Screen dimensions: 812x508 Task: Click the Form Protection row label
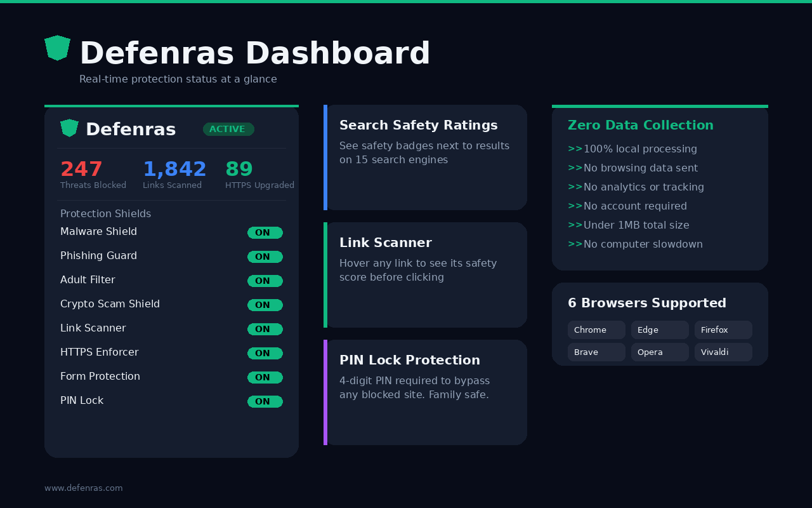[x=100, y=377]
